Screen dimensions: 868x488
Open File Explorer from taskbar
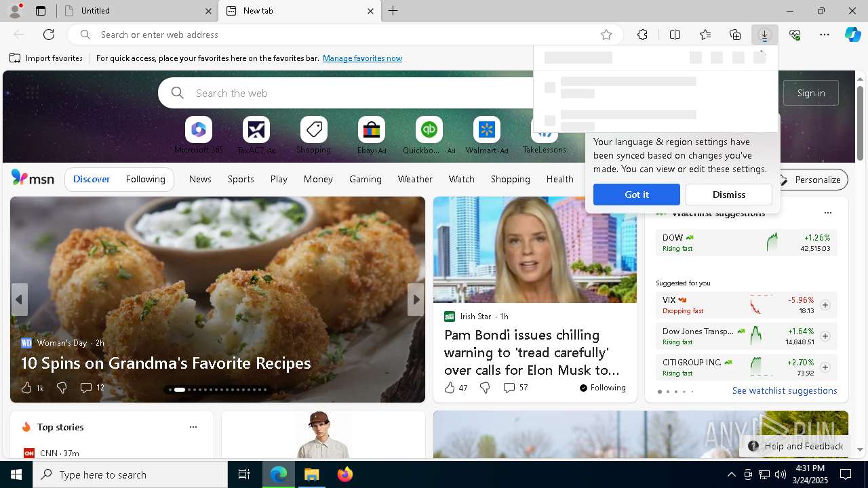click(x=311, y=474)
